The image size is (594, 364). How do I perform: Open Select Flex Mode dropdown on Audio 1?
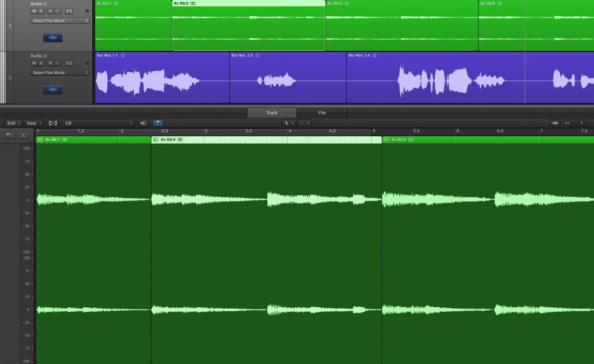pos(60,21)
